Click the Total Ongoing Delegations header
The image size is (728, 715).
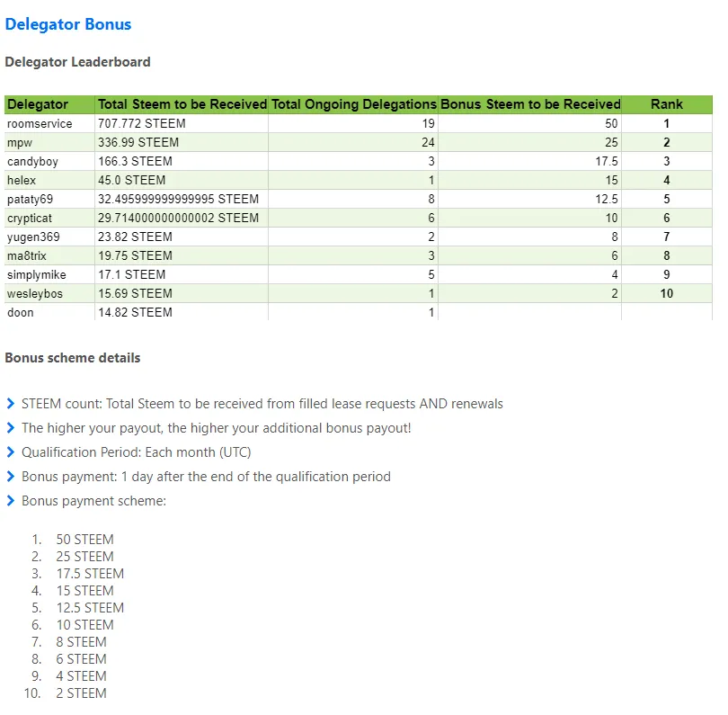(354, 104)
